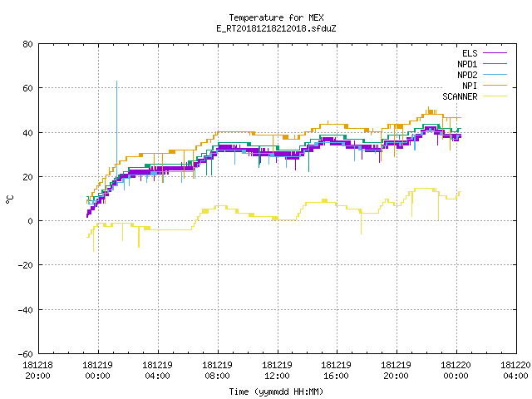Click the chart title 'Temperature for MEX'

[276, 17]
